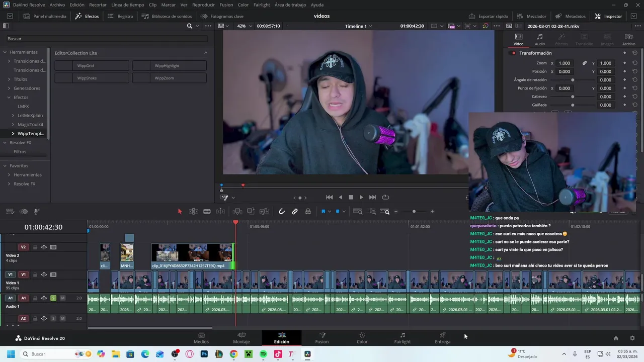This screenshot has width=644, height=362.
Task: Toggle Audio 1 auto track selector
Action: (x=44, y=298)
